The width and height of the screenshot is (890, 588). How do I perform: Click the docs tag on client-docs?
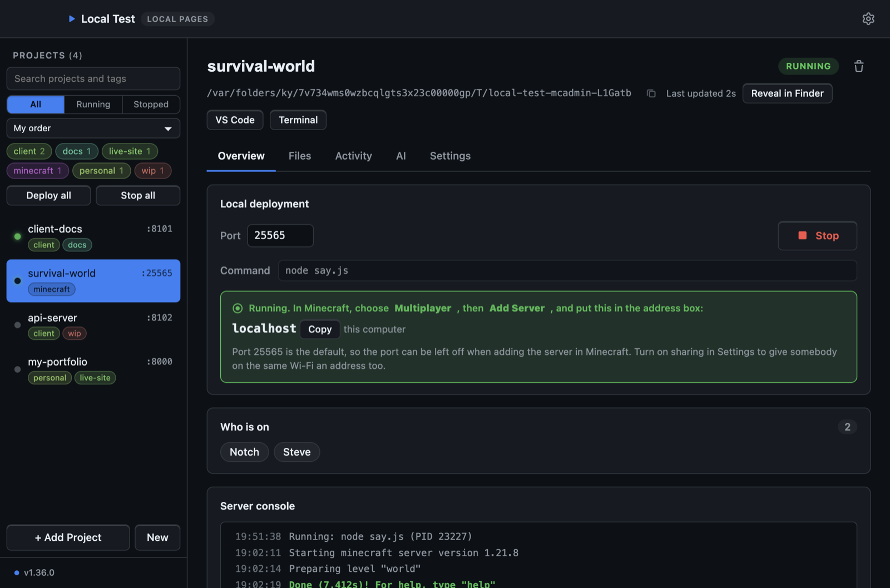pos(77,245)
